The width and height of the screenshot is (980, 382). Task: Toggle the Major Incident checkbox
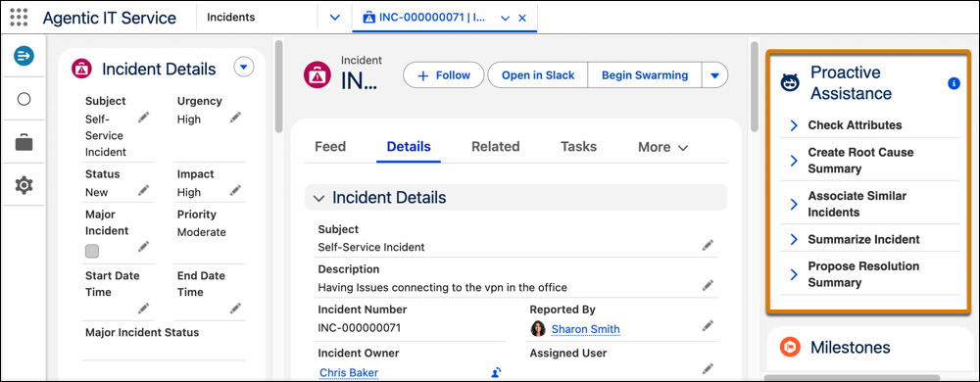(92, 252)
